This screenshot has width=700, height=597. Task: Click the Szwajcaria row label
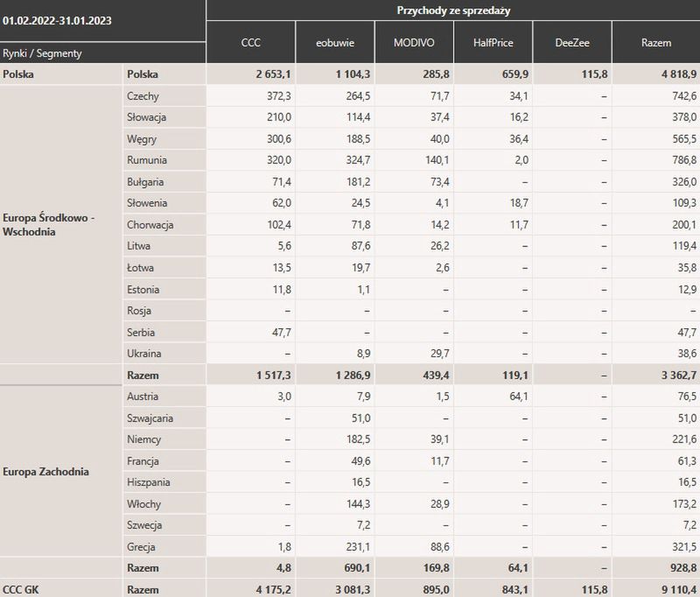click(x=150, y=418)
